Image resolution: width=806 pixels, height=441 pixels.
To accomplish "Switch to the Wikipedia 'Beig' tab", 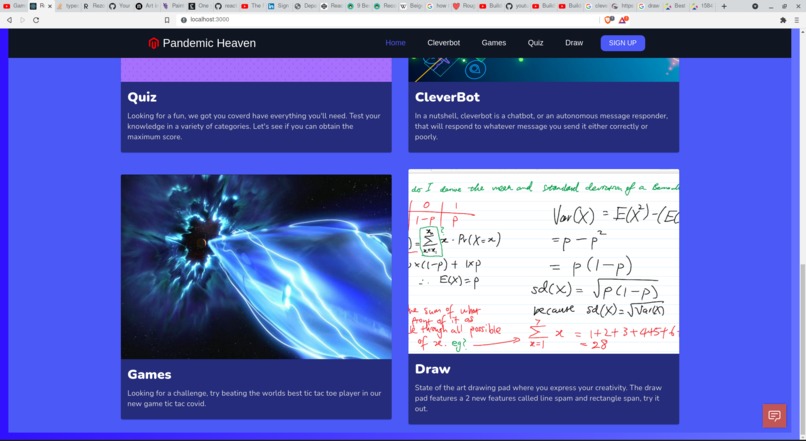I will click(412, 6).
